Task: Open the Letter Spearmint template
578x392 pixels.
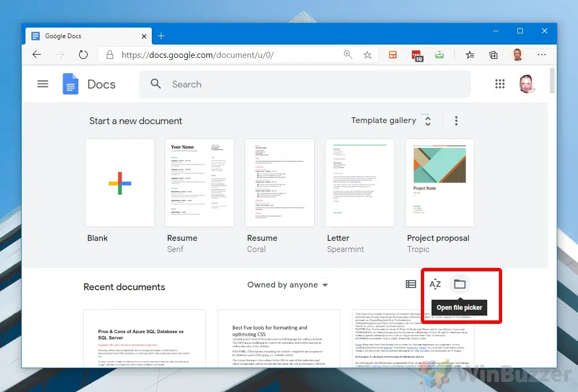Action: pos(360,182)
